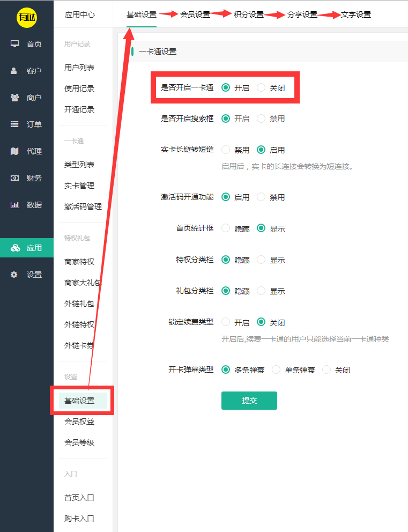
Task: Open 开通记录 submenu item
Action: click(x=79, y=109)
